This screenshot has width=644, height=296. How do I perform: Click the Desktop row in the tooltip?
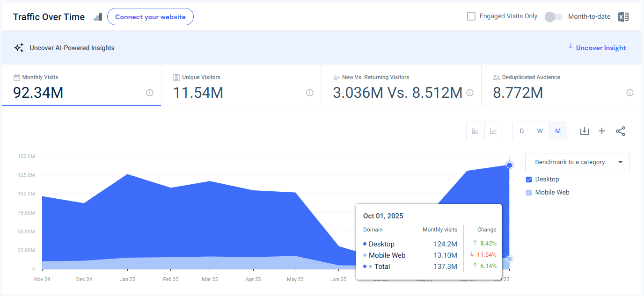pyautogui.click(x=380, y=244)
